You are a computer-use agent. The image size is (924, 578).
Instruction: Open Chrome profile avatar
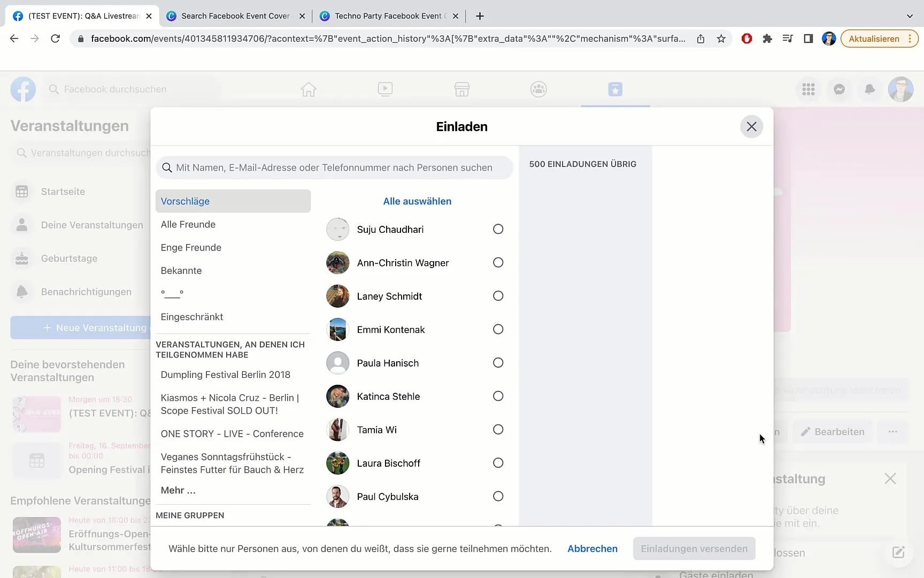[829, 39]
